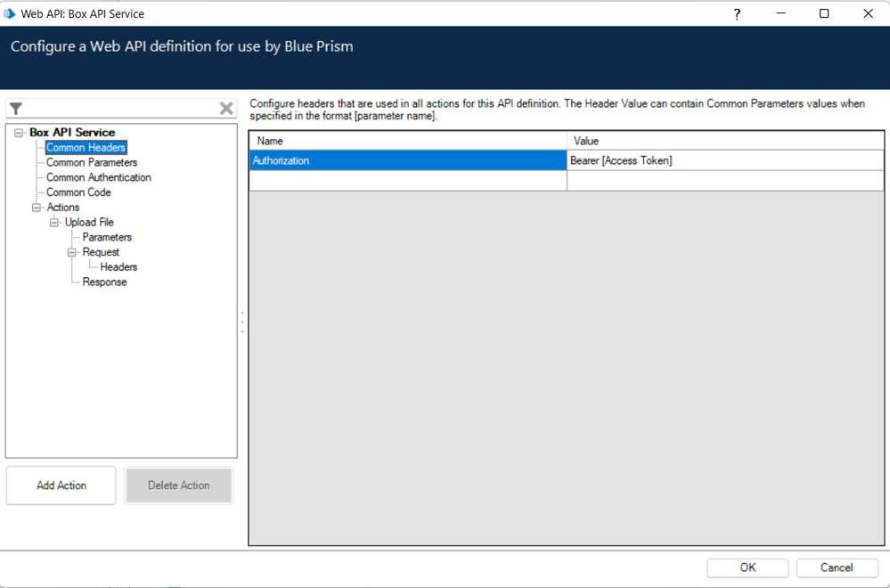The height and width of the screenshot is (588, 890).
Task: Open the Response tree item
Action: 104,282
